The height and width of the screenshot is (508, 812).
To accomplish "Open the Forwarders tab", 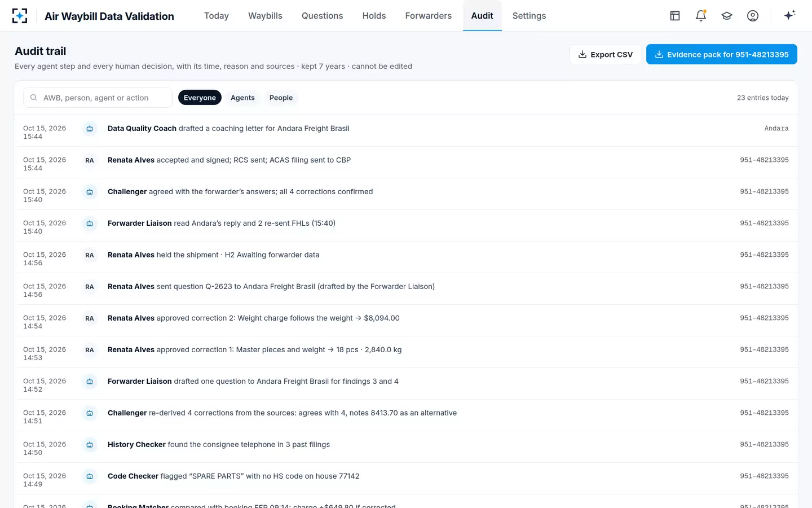I will pyautogui.click(x=429, y=16).
